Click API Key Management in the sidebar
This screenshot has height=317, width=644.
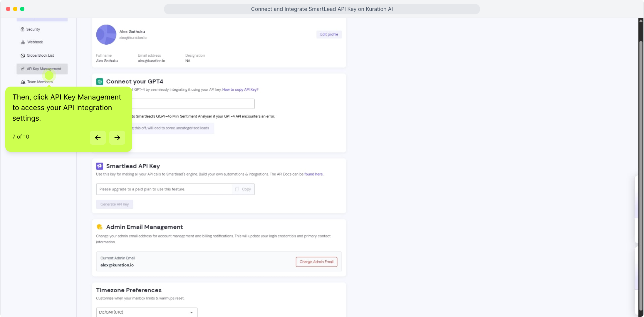(x=42, y=69)
